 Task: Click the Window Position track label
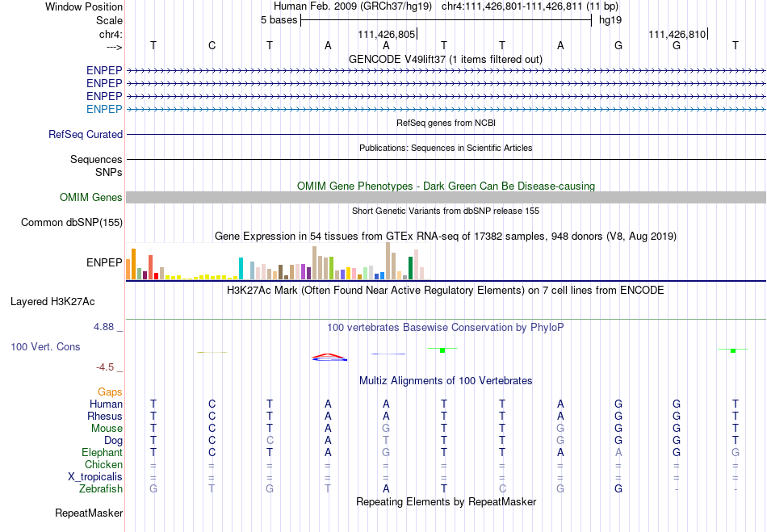84,6
